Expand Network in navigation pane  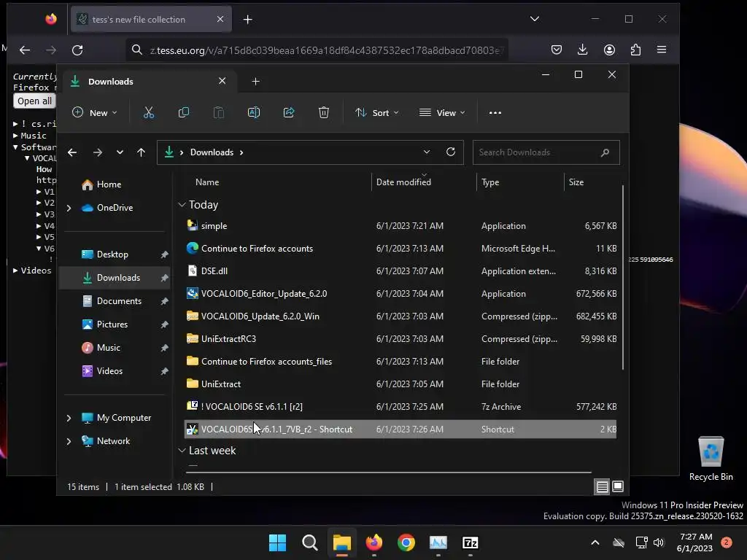click(69, 441)
